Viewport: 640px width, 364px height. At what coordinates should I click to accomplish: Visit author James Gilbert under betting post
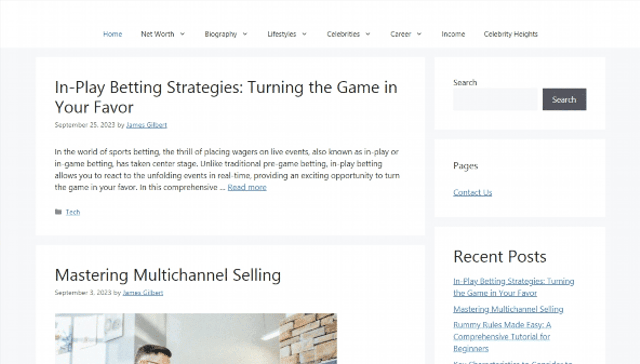(x=147, y=125)
